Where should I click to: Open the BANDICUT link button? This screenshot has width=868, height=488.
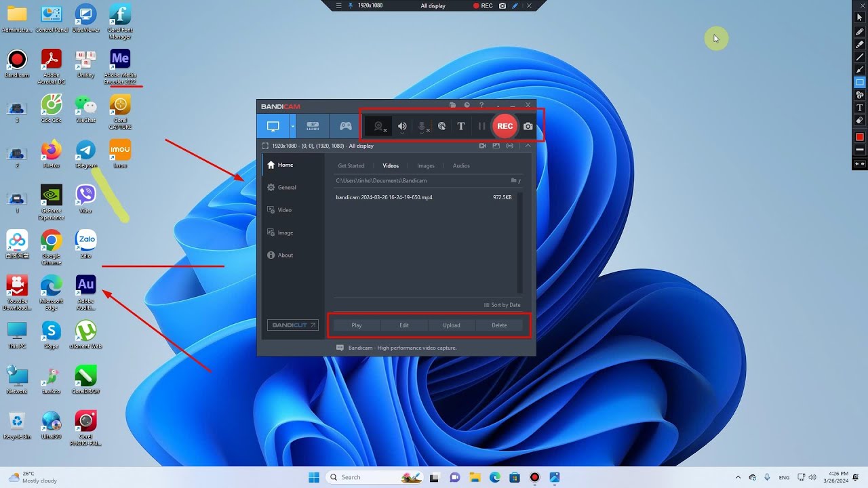292,325
